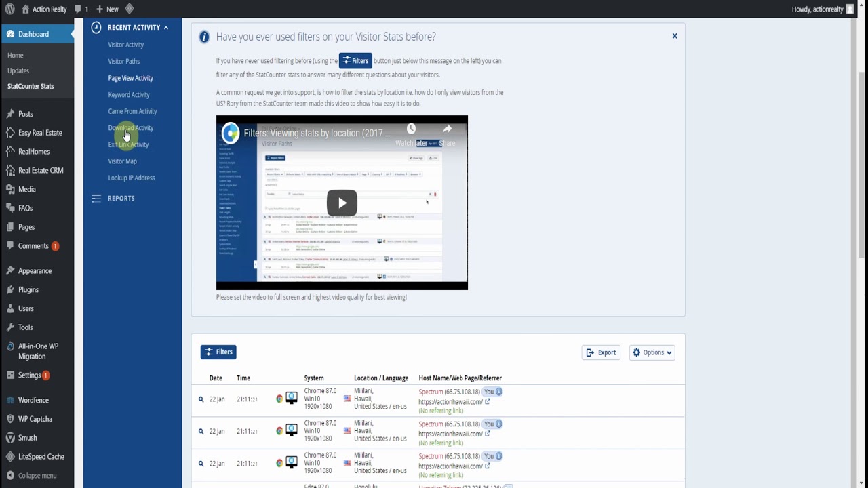Open Howdy, actionrealty account menu
The width and height of the screenshot is (868, 488).
[x=823, y=9]
